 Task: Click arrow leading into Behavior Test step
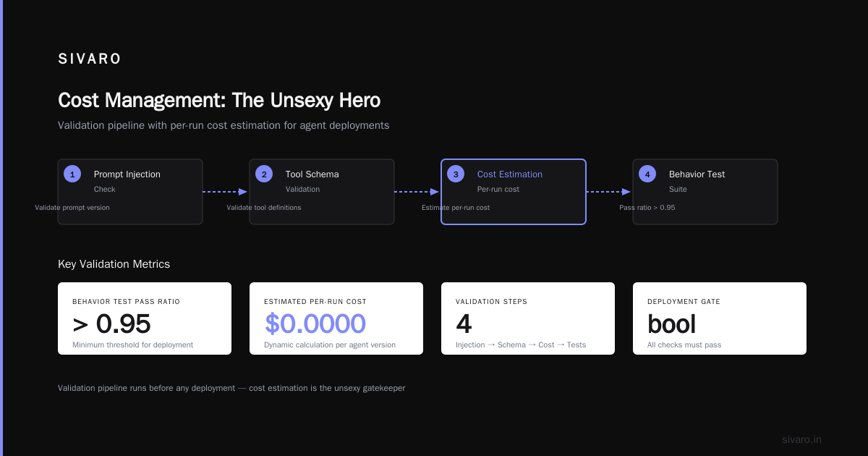point(609,192)
